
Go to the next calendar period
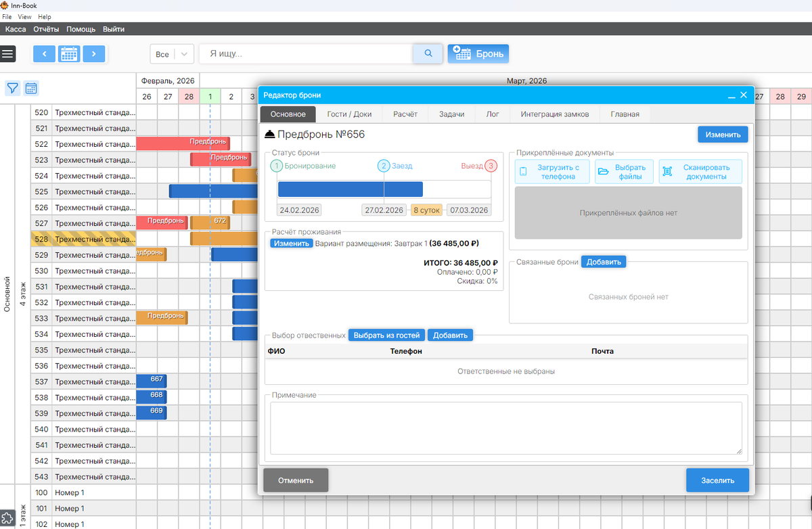tap(94, 54)
